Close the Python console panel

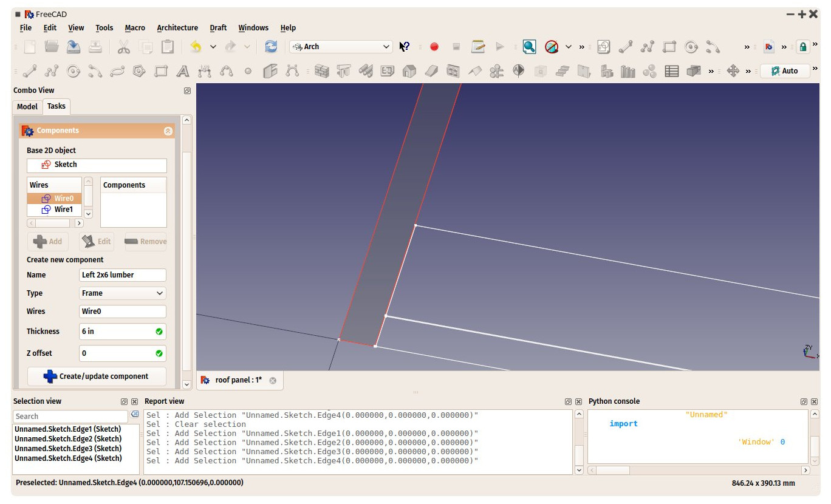(x=814, y=401)
